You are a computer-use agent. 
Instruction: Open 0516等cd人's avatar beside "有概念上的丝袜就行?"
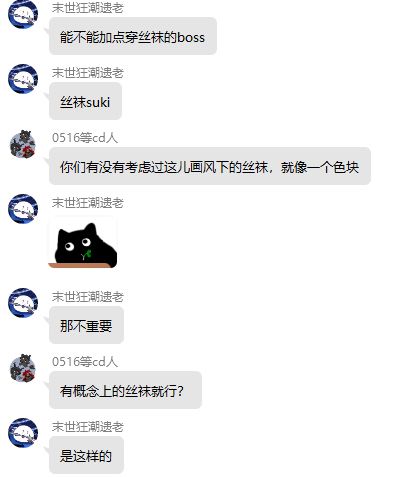coord(23,368)
